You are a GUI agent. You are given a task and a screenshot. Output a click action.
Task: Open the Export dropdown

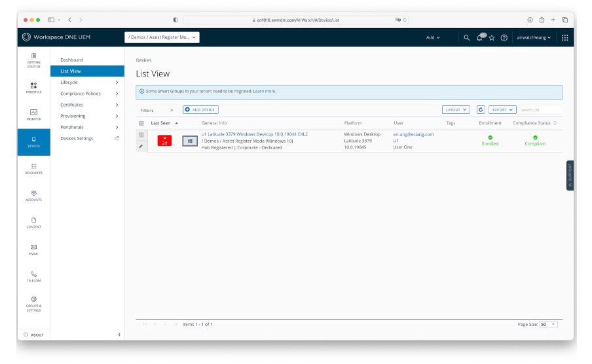click(502, 110)
